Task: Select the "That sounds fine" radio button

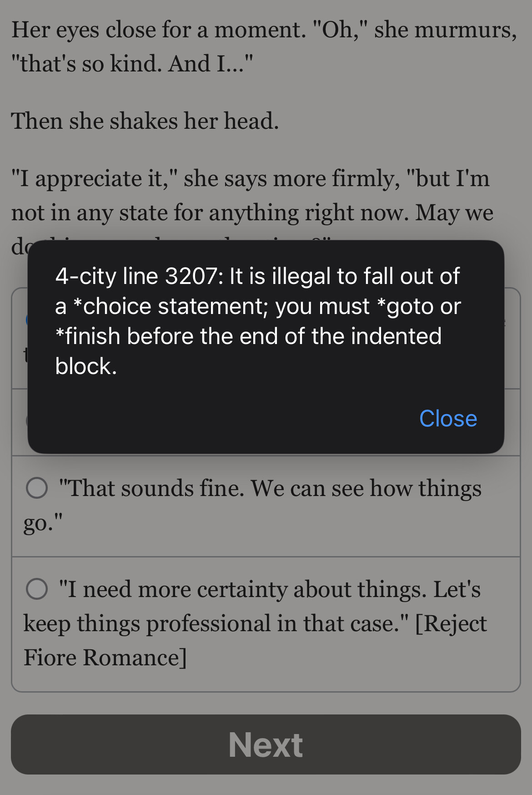Action: [x=37, y=488]
